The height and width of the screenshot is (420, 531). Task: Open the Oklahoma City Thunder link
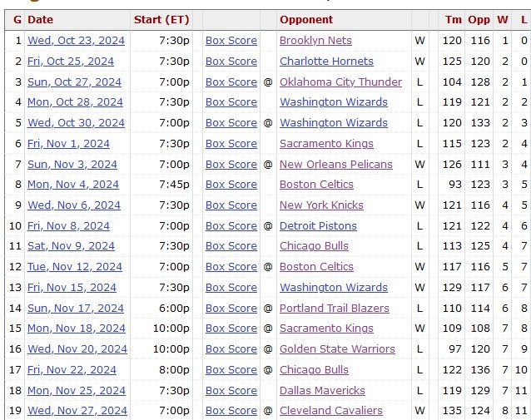pos(340,82)
